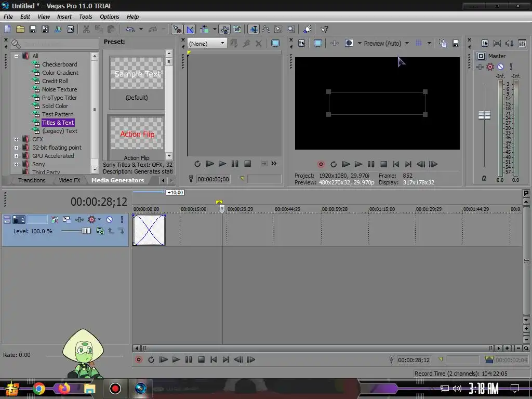
Task: Select the Credit Roll generator
Action: (x=55, y=81)
